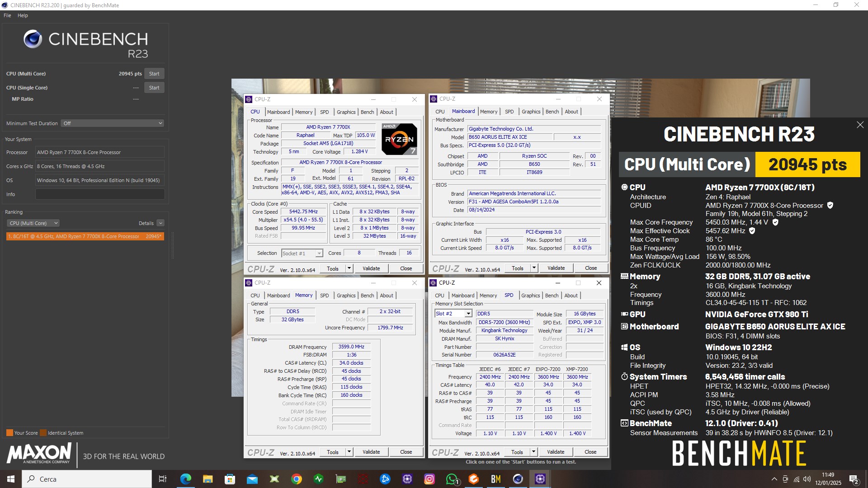Switch to Graphics tab in Mainboard window
The image size is (868, 488).
point(531,112)
